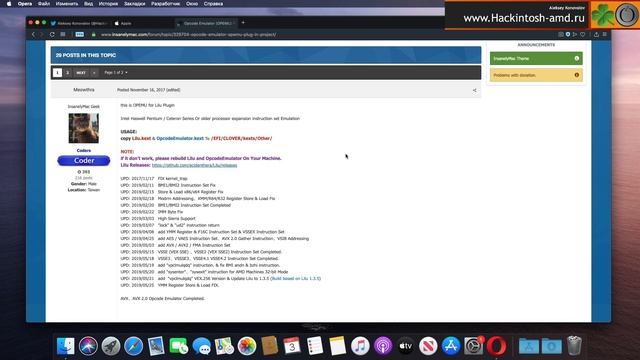640x360 pixels.
Task: Open the История menu
Action: pyautogui.click(x=108, y=4)
